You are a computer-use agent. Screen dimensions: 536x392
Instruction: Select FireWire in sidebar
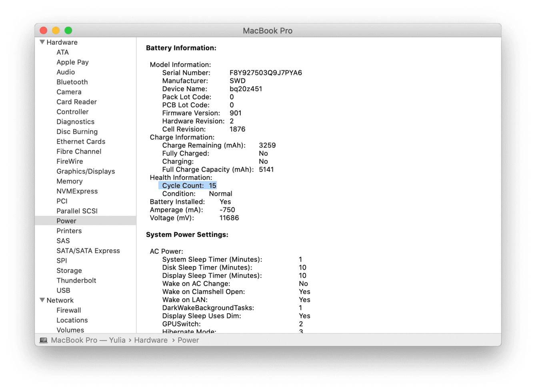(70, 161)
